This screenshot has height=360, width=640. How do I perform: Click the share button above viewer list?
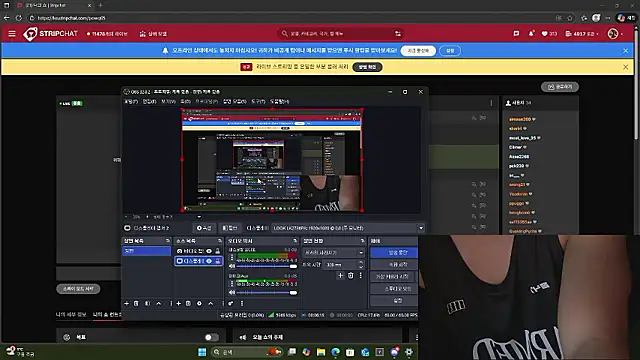pyautogui.click(x=560, y=87)
